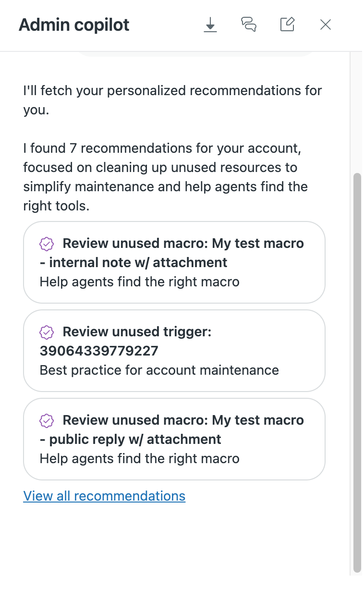The image size is (364, 589).
Task: Close the Admin copilot panel
Action: (x=326, y=25)
